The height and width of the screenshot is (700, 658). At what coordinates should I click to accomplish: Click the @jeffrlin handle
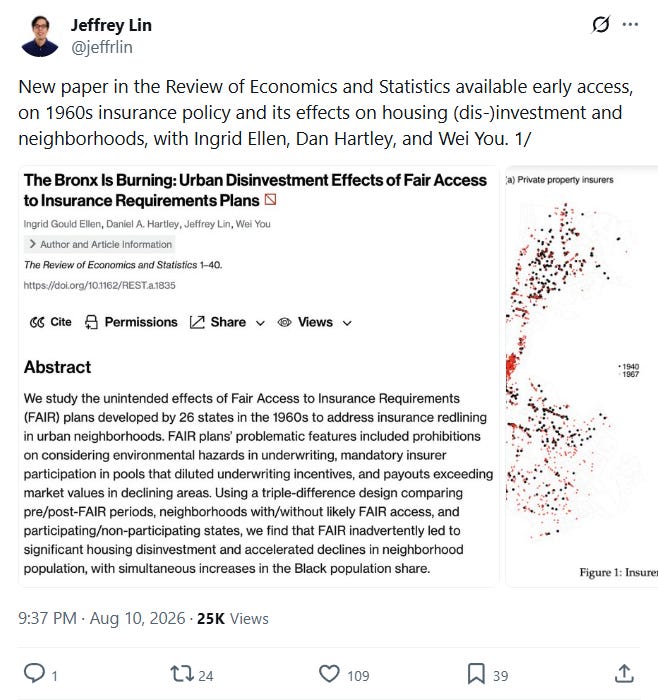[102, 47]
